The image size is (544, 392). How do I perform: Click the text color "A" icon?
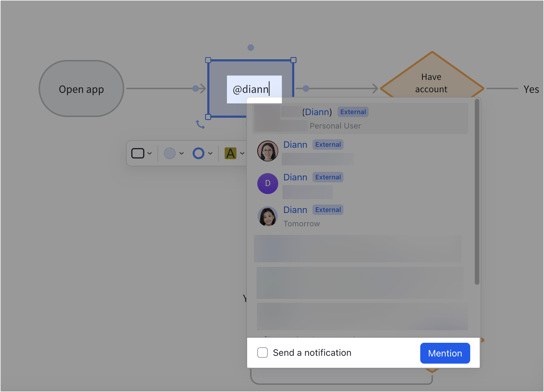coord(231,153)
